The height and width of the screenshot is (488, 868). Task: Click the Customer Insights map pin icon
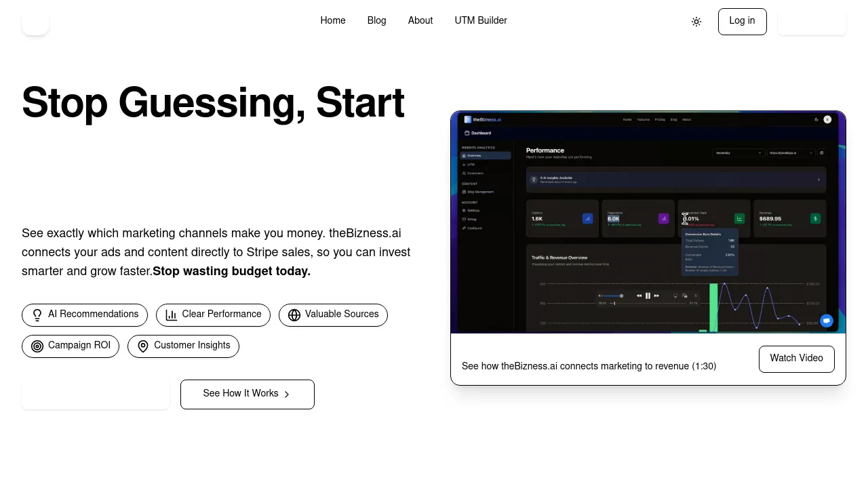(x=143, y=346)
